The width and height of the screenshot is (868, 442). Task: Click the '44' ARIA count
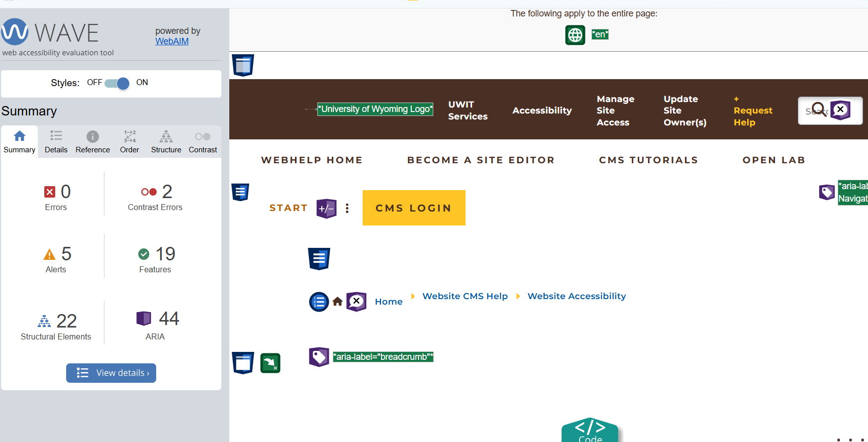169,319
